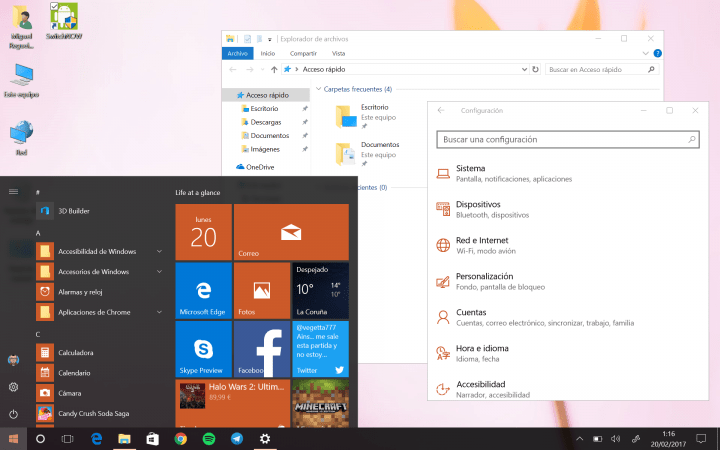Open Task View on the taskbar
Image resolution: width=720 pixels, height=450 pixels.
point(68,439)
